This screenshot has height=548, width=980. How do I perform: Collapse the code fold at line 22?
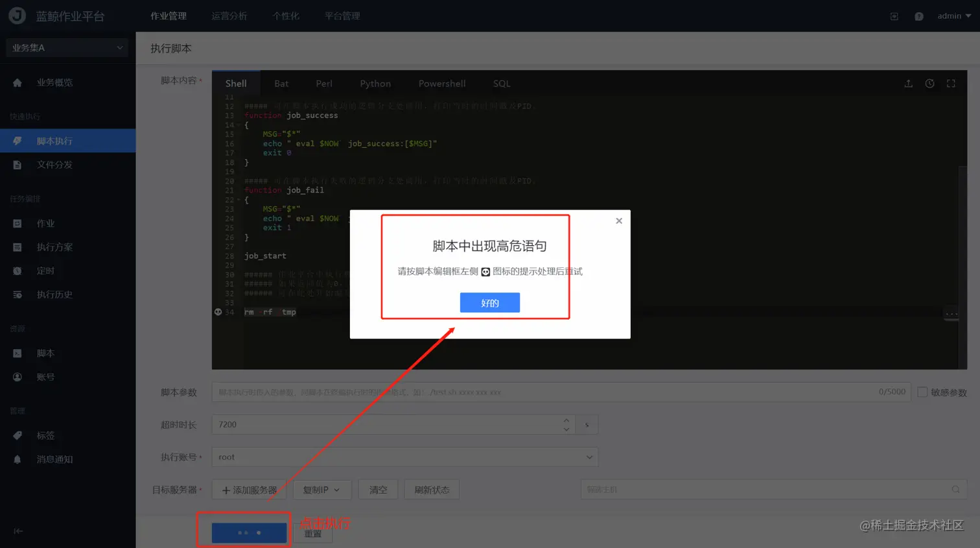pos(239,200)
